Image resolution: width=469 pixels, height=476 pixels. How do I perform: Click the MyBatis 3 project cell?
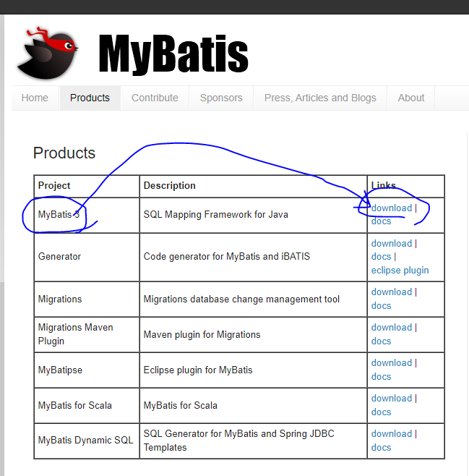[x=87, y=215]
